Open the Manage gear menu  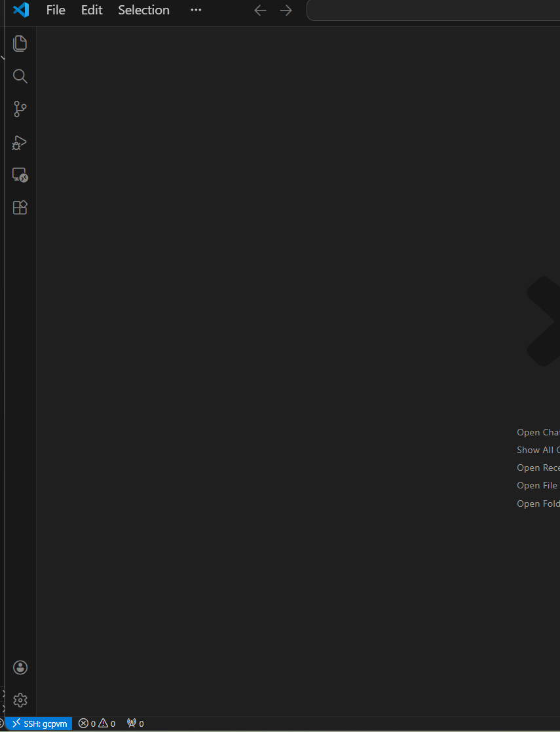click(20, 700)
